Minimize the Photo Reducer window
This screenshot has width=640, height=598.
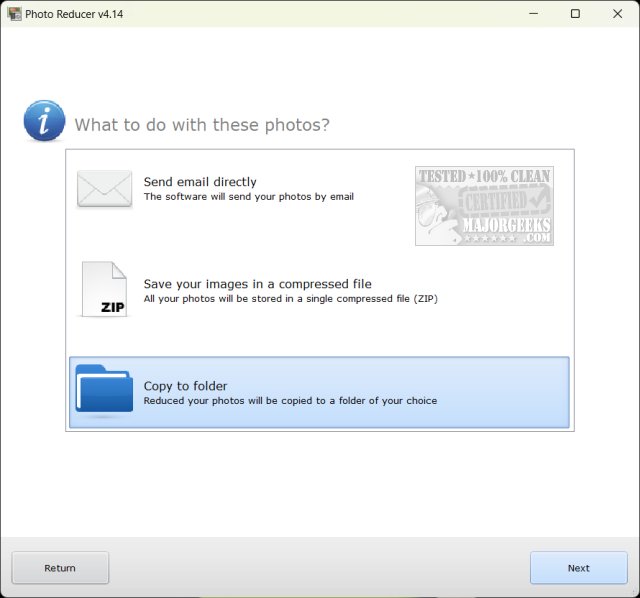click(x=529, y=14)
